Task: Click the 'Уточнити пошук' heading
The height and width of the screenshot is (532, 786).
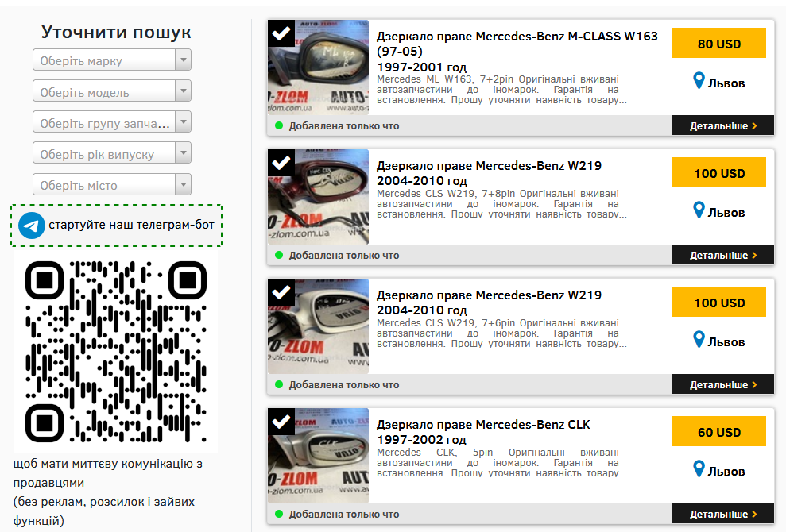Action: click(x=116, y=32)
